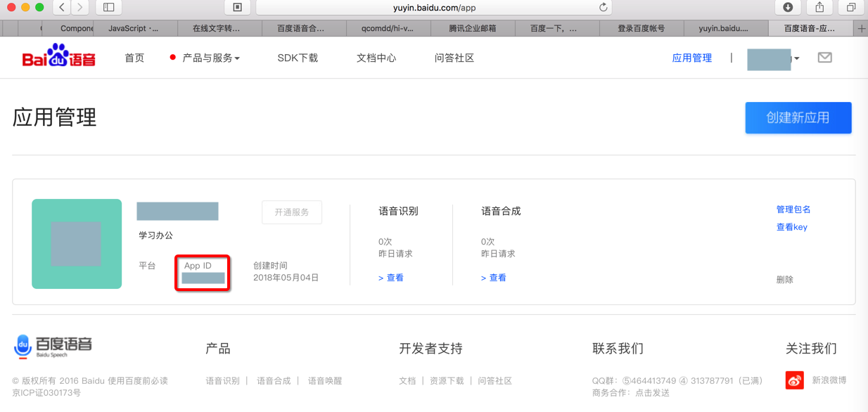Image resolution: width=868 pixels, height=412 pixels.
Task: Click footer 语音唤醒 product link
Action: 325,380
